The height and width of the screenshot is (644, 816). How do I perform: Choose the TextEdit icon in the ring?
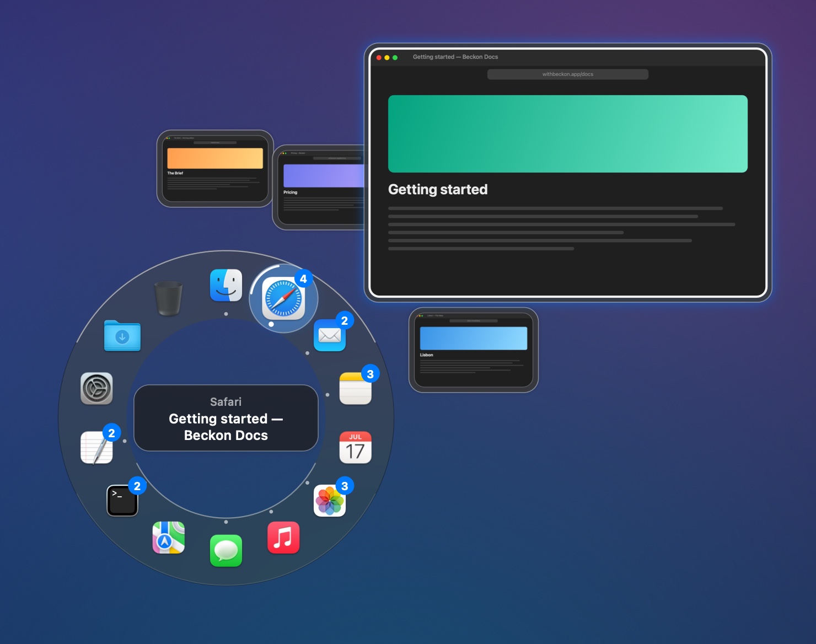click(96, 447)
